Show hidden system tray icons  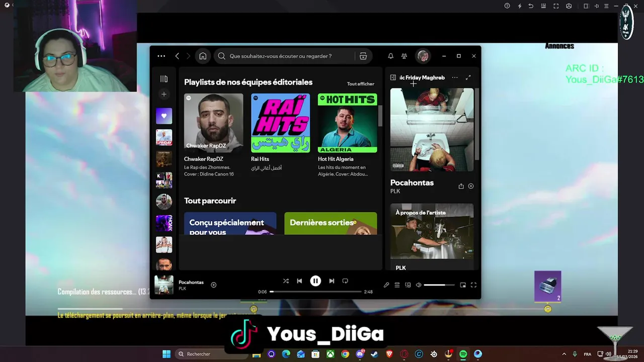563,354
